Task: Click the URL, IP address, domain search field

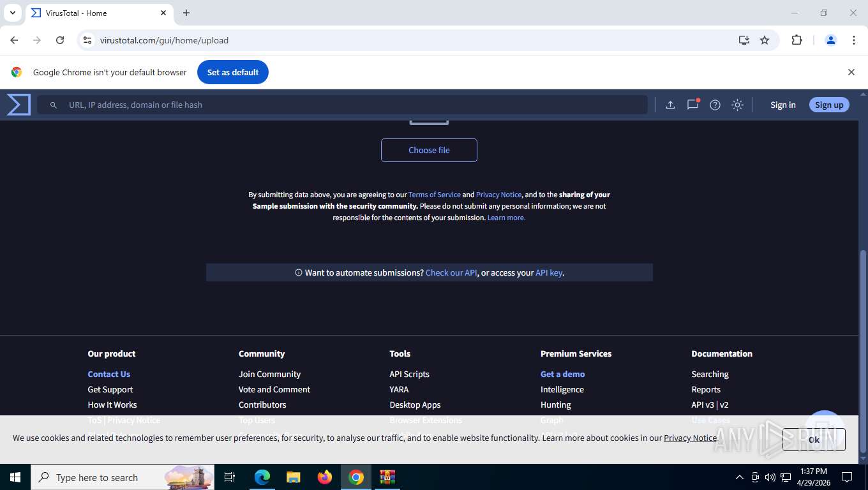Action: click(342, 105)
